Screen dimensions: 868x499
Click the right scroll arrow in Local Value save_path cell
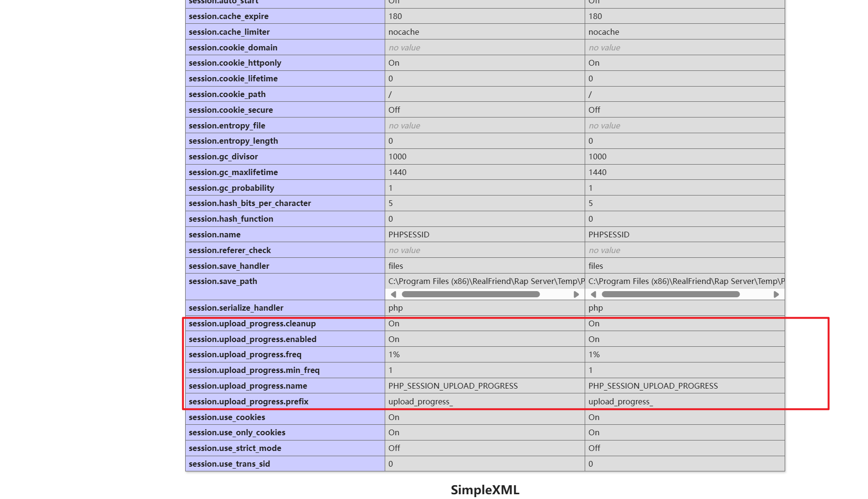[x=576, y=294]
